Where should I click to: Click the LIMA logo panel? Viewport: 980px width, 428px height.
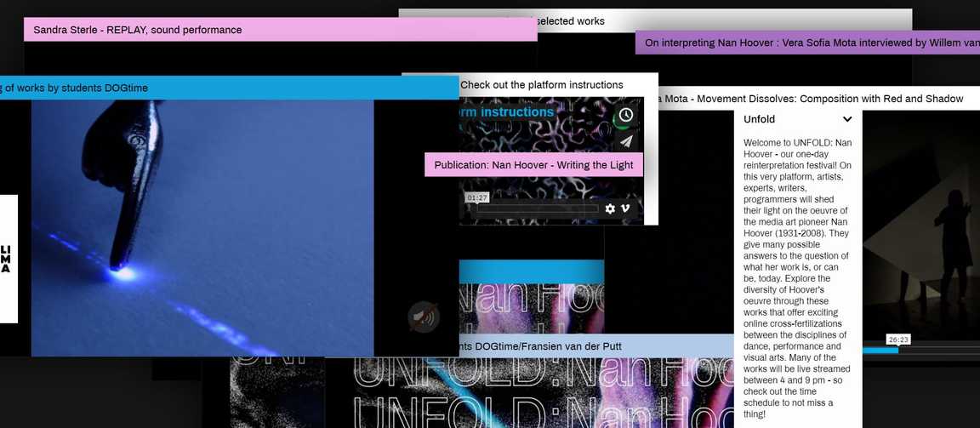(x=9, y=259)
